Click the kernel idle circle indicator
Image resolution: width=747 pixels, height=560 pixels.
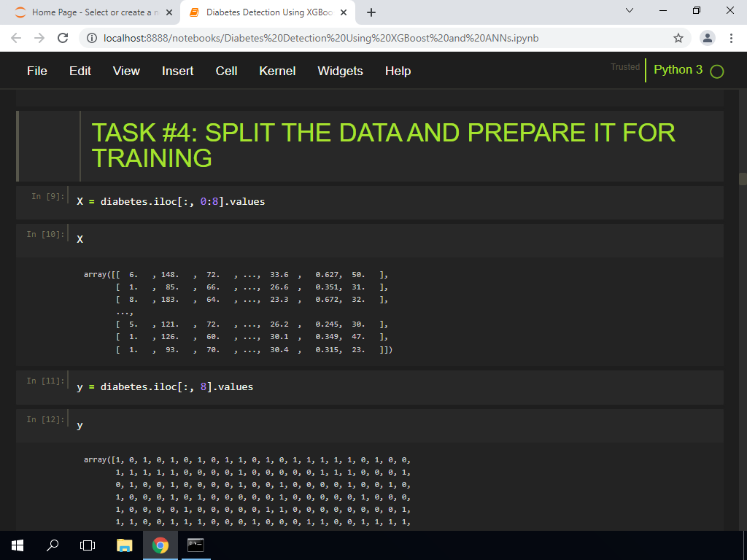coord(716,71)
